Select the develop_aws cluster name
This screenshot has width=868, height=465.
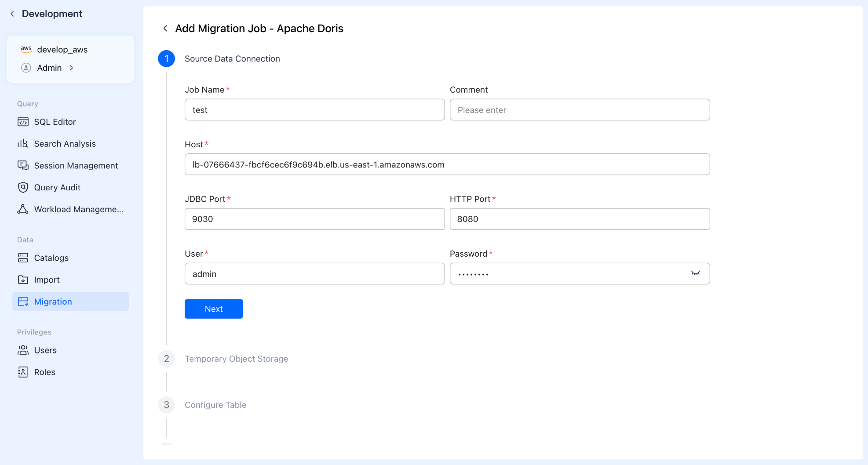click(62, 50)
